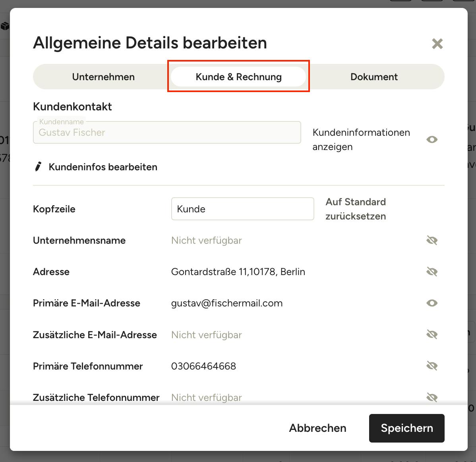Toggle visibility of the Adresse row
476x462 pixels.
[431, 271]
